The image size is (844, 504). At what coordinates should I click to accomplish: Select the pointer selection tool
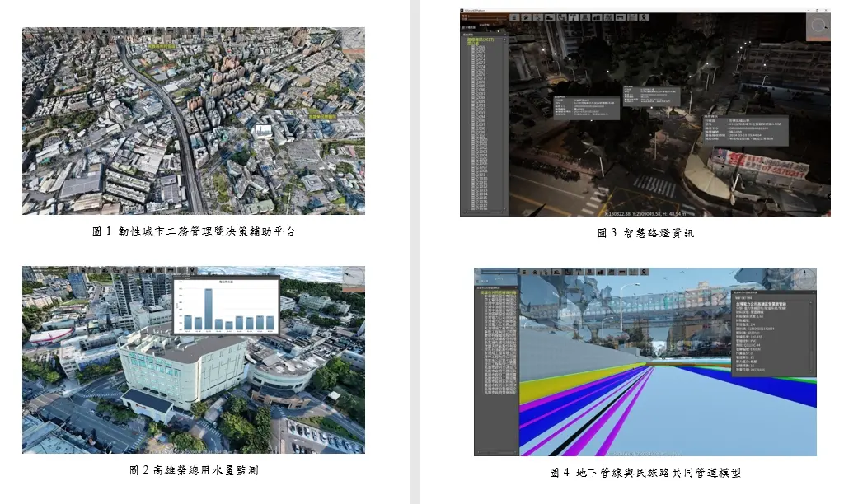point(537,17)
